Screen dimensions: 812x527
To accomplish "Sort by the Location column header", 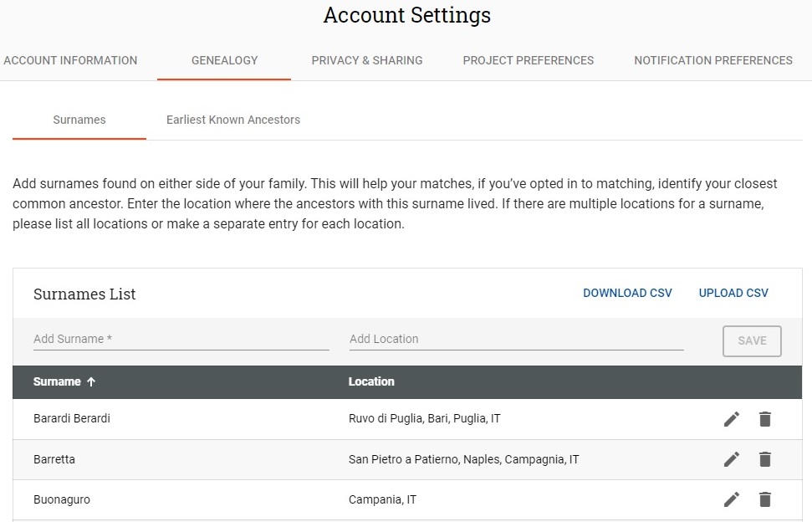I will 371,382.
